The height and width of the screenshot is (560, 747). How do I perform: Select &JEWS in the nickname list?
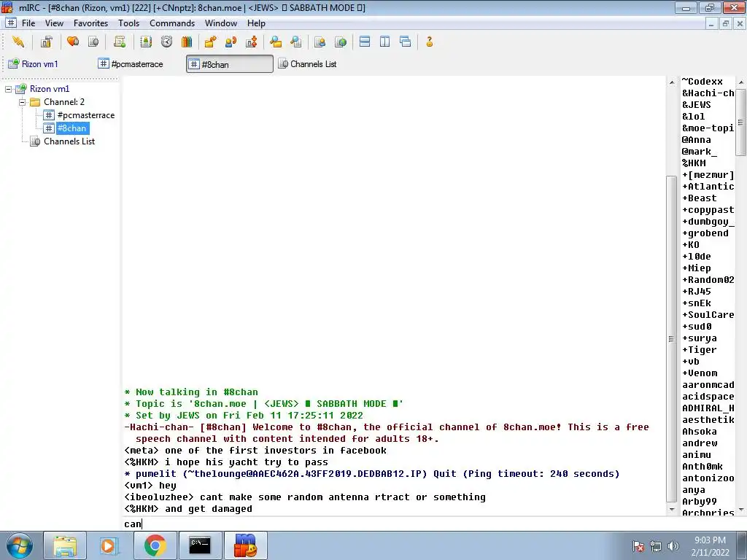[697, 105]
